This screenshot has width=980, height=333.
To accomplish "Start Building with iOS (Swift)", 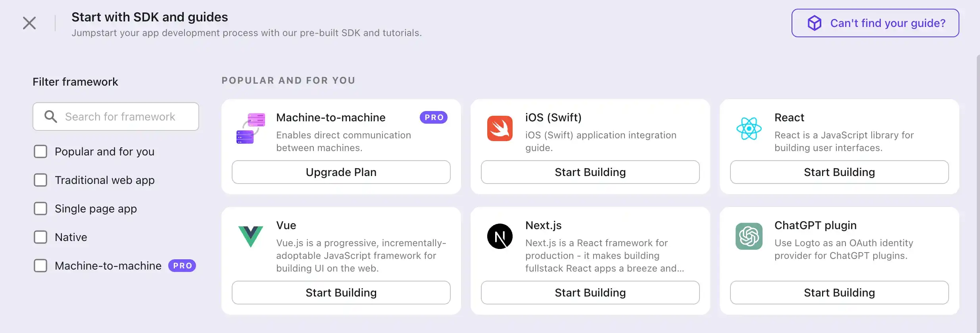I will (590, 172).
